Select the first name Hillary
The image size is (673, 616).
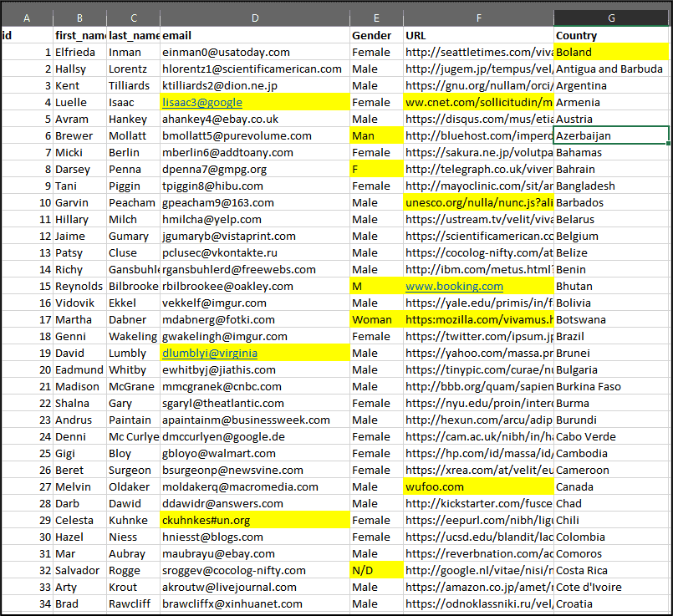click(79, 220)
